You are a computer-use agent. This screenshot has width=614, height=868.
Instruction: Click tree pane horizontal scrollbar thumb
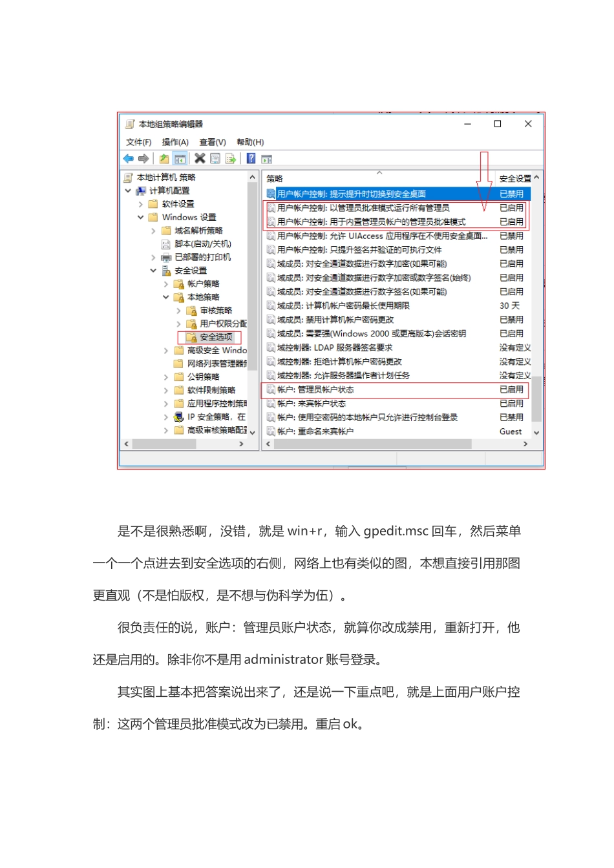164,444
